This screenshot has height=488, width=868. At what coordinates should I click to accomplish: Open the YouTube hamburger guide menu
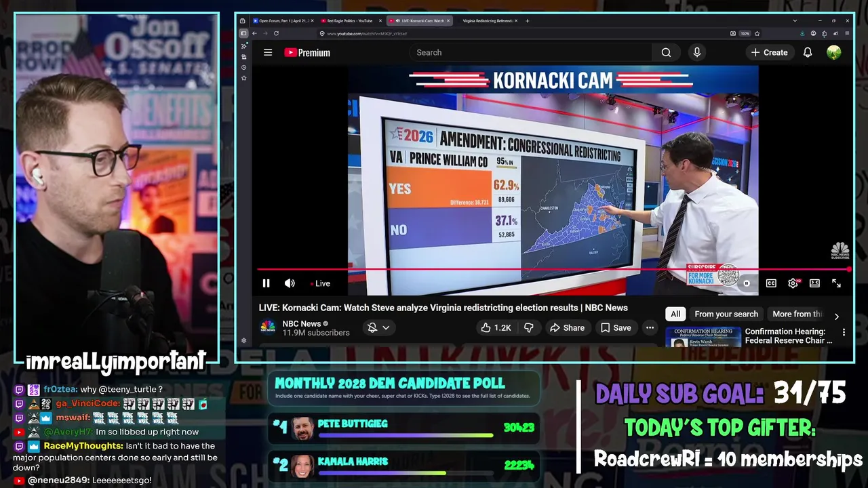click(268, 52)
